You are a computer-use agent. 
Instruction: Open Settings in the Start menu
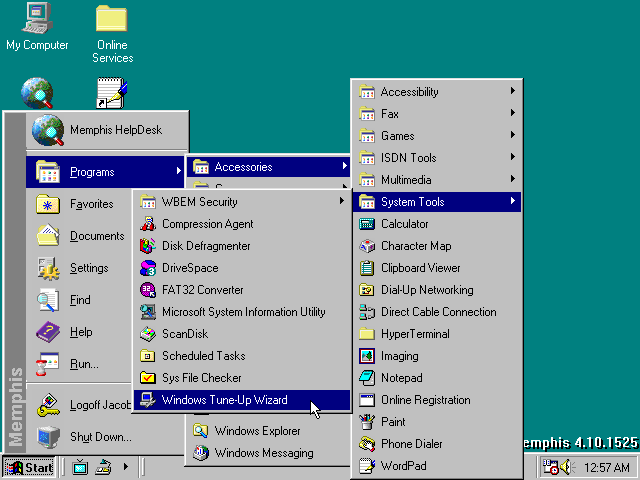(x=80, y=267)
